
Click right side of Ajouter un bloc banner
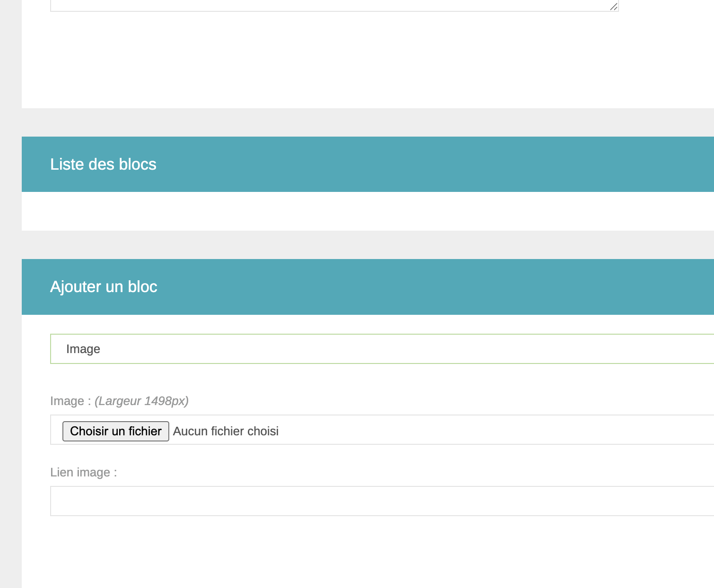click(x=567, y=286)
